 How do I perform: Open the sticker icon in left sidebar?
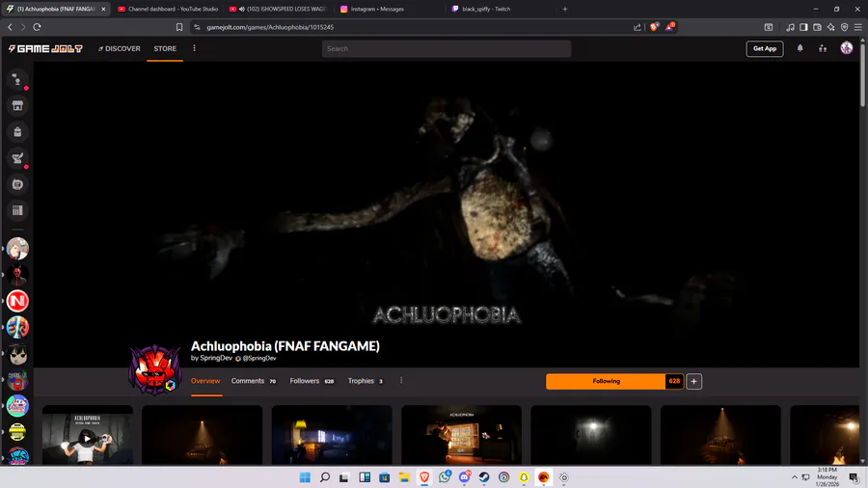pos(17,184)
